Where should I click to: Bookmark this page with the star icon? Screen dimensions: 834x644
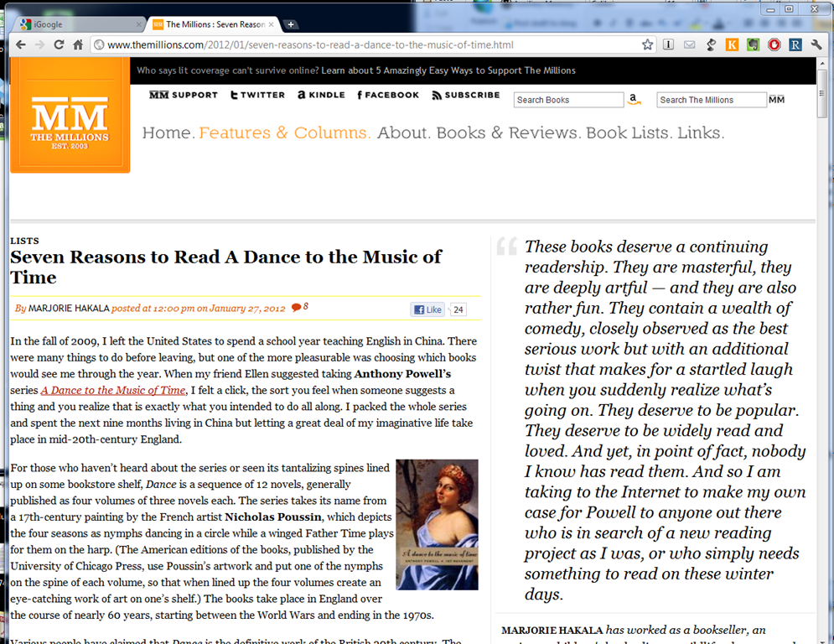(x=647, y=44)
